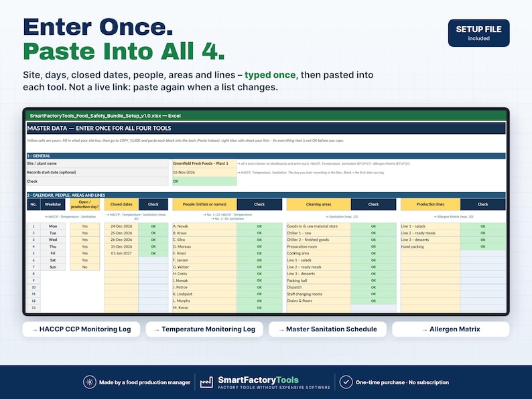Select the C. Silva people cell
Image resolution: width=532 pixels, height=399 pixels.
tap(204, 240)
